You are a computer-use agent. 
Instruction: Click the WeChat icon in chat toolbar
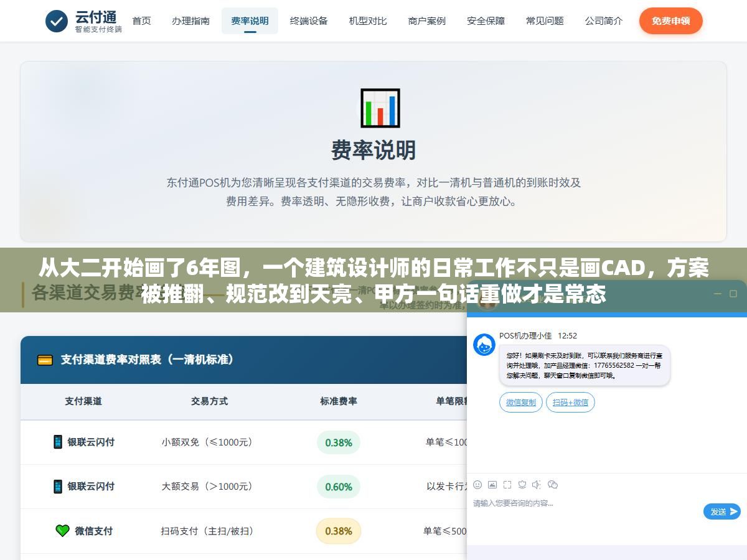[x=553, y=484]
